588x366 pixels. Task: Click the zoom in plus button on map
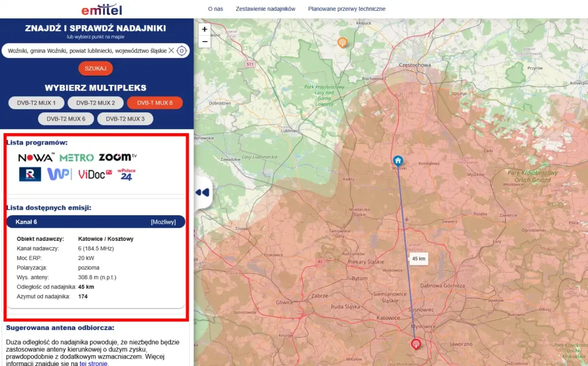(x=204, y=29)
